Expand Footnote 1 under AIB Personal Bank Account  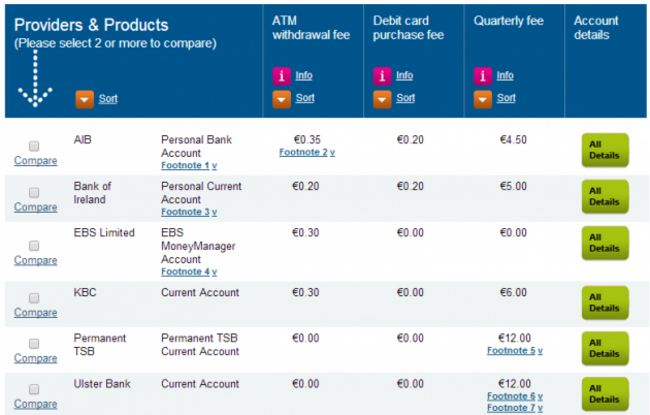click(189, 166)
